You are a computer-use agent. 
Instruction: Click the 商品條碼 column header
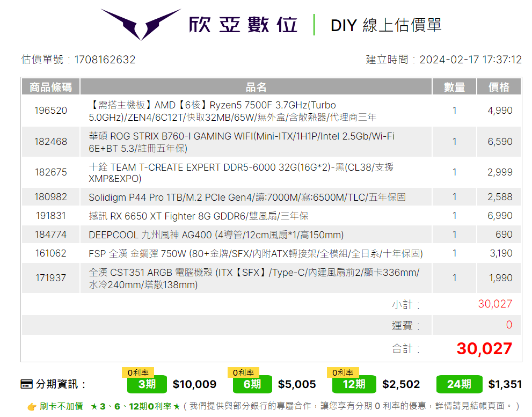pyautogui.click(x=50, y=86)
